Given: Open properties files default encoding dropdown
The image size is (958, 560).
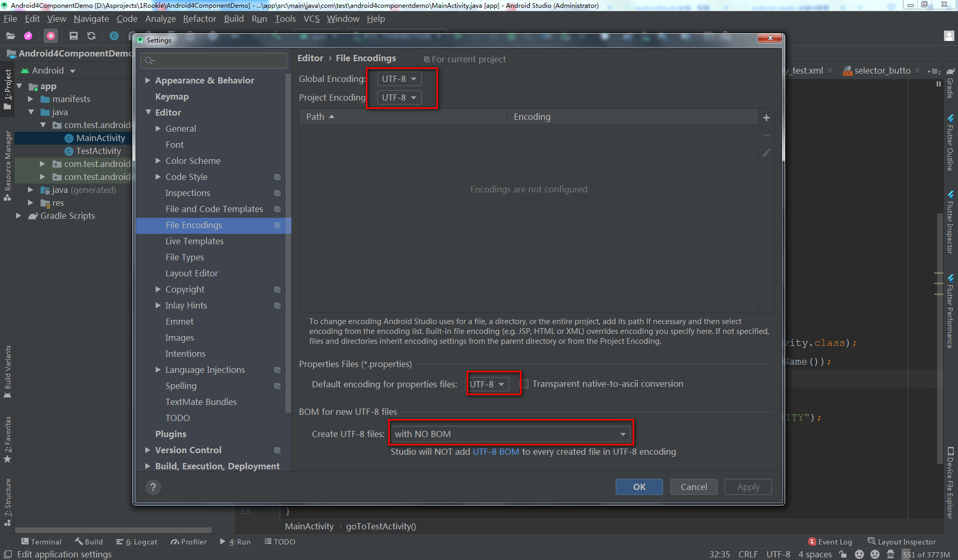Looking at the screenshot, I should (487, 384).
